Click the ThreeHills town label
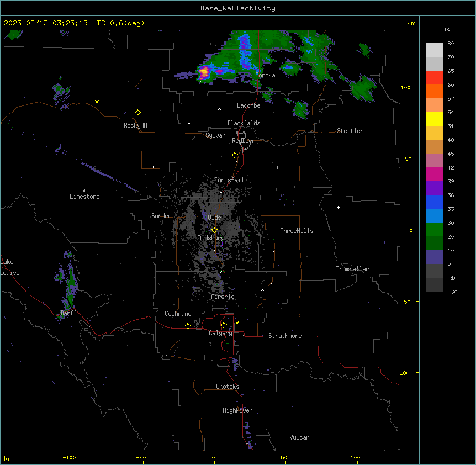Screen dimensions: 476x465 coord(297,231)
